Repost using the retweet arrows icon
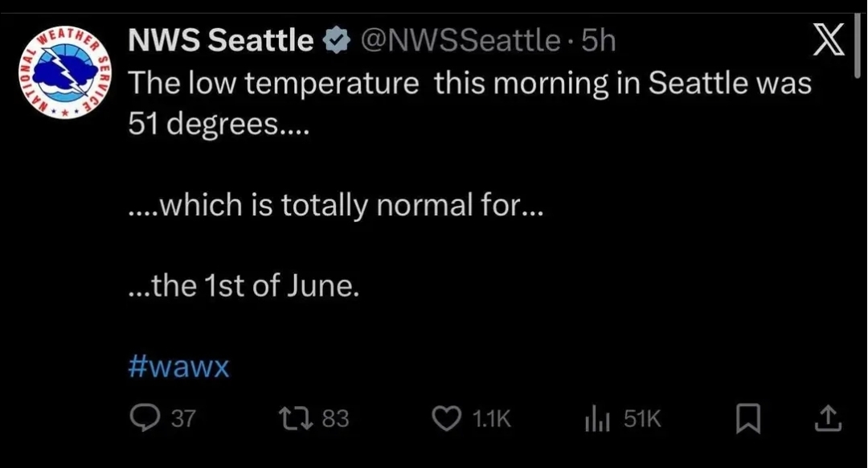This screenshot has width=868, height=468. pyautogui.click(x=290, y=418)
